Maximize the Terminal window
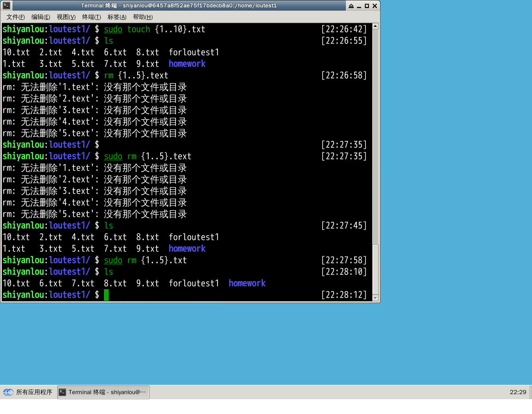This screenshot has width=532, height=414. click(367, 6)
